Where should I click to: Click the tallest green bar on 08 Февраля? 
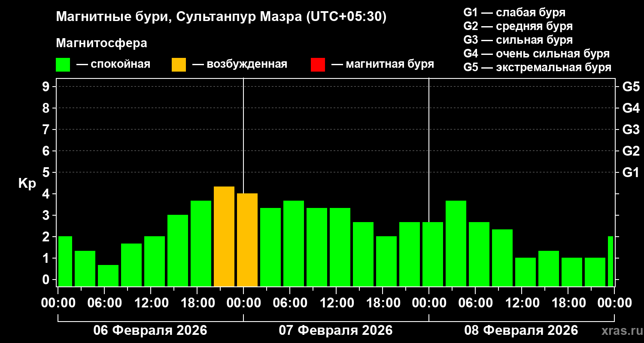click(456, 244)
